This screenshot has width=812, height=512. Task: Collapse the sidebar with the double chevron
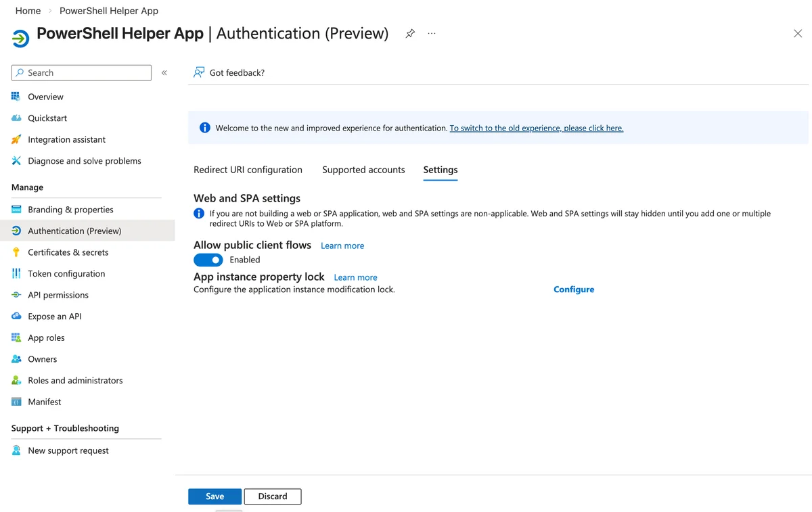pos(164,72)
